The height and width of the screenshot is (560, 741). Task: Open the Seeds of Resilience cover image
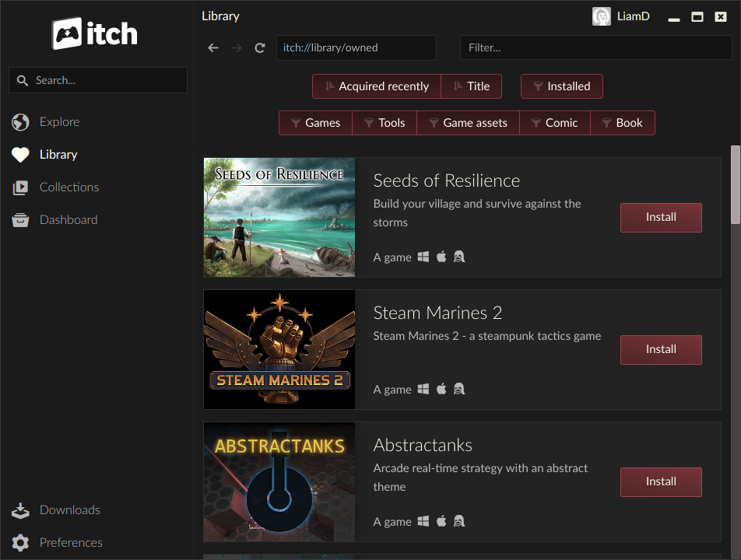coord(279,217)
